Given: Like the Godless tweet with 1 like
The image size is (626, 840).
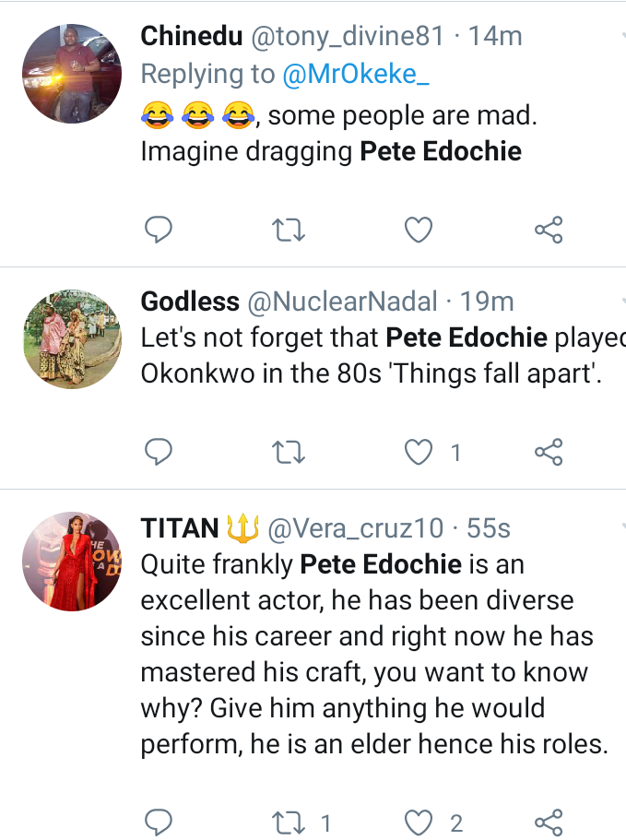Looking at the screenshot, I should pyautogui.click(x=419, y=451).
